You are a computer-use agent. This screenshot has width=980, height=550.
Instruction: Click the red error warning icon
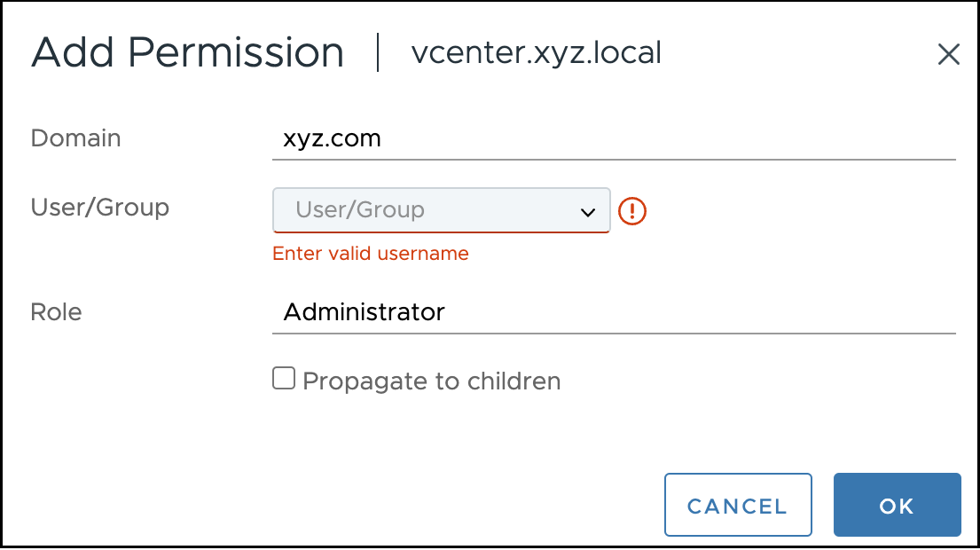[632, 210]
